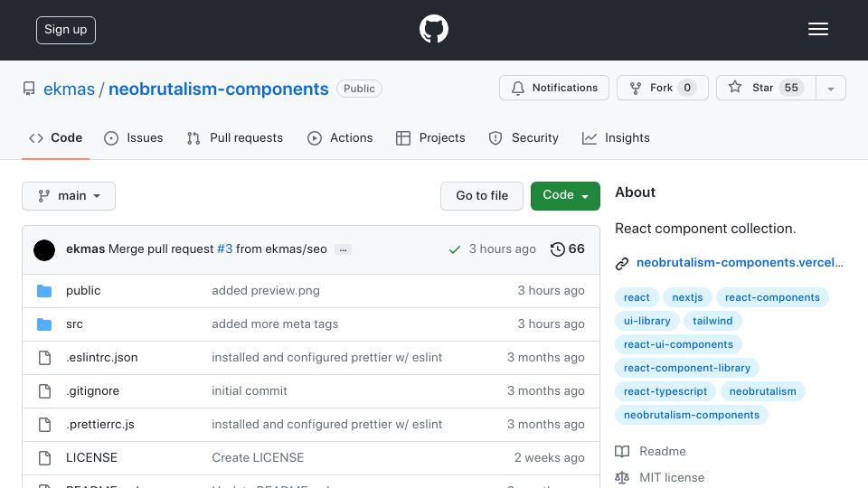This screenshot has width=868, height=488.
Task: Open the Actions tab
Action: (x=340, y=137)
